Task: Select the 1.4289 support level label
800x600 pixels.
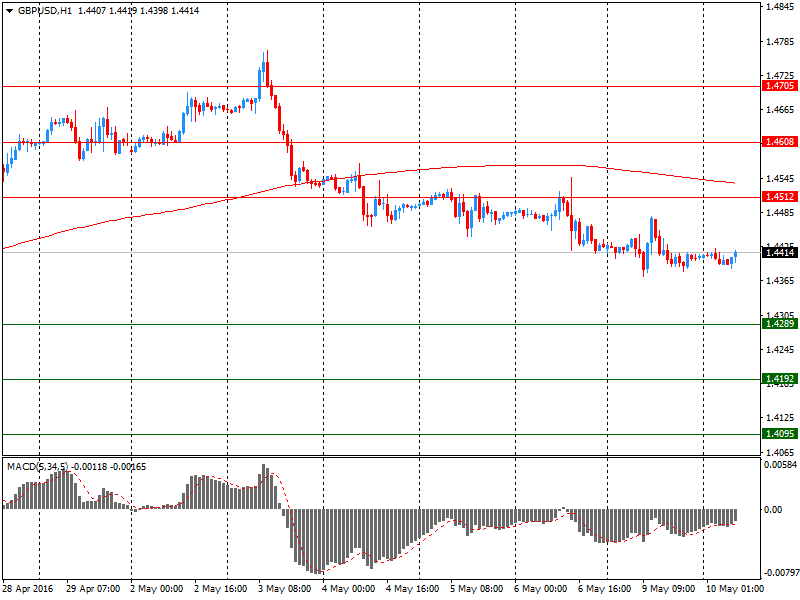Action: 780,324
